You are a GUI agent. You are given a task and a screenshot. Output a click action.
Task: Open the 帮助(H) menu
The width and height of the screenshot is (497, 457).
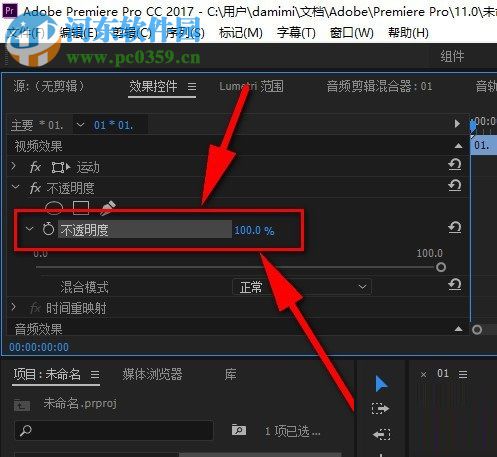click(x=408, y=33)
